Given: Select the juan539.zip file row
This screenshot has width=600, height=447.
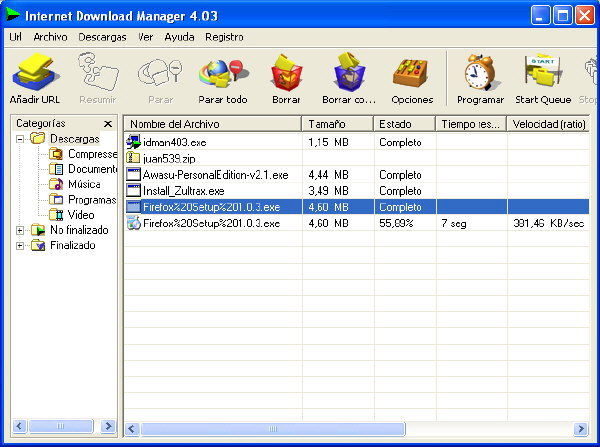Looking at the screenshot, I should 357,158.
